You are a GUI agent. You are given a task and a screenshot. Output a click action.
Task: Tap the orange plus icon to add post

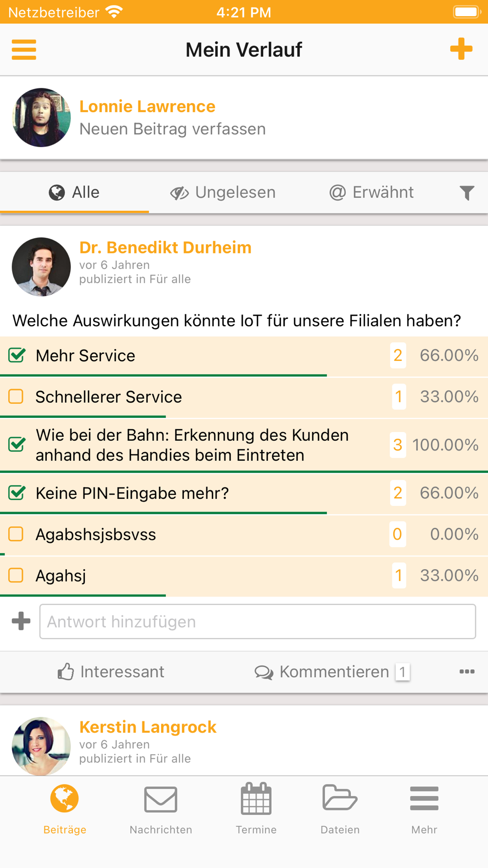coord(461,49)
